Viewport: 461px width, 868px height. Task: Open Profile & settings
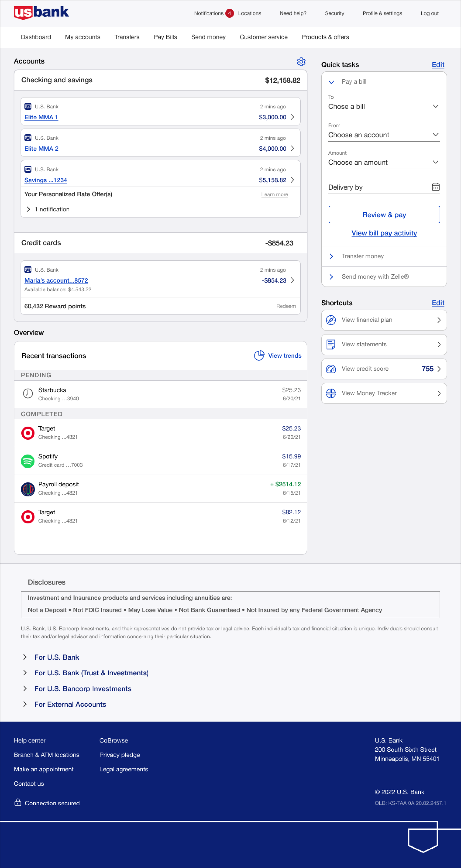(x=382, y=13)
